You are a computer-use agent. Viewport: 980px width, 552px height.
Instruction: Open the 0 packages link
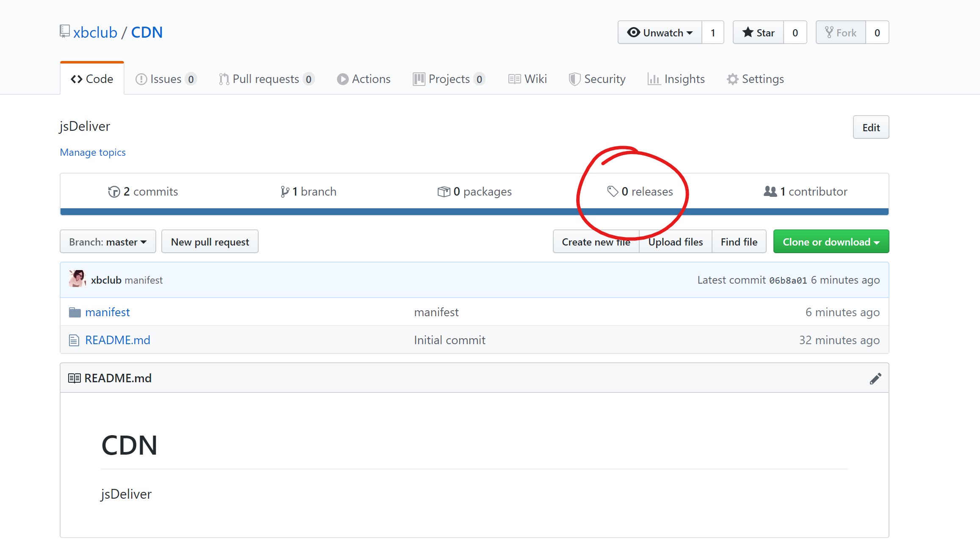coord(475,192)
